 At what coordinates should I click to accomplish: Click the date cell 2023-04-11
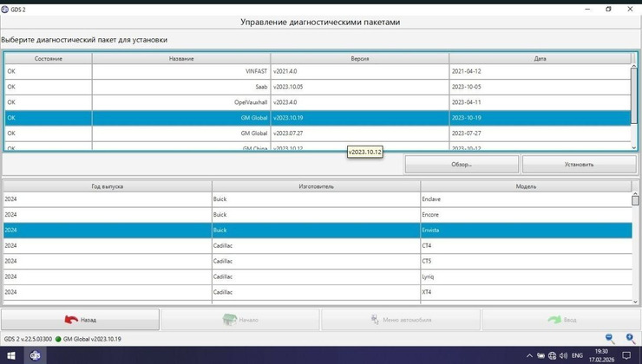(540, 102)
